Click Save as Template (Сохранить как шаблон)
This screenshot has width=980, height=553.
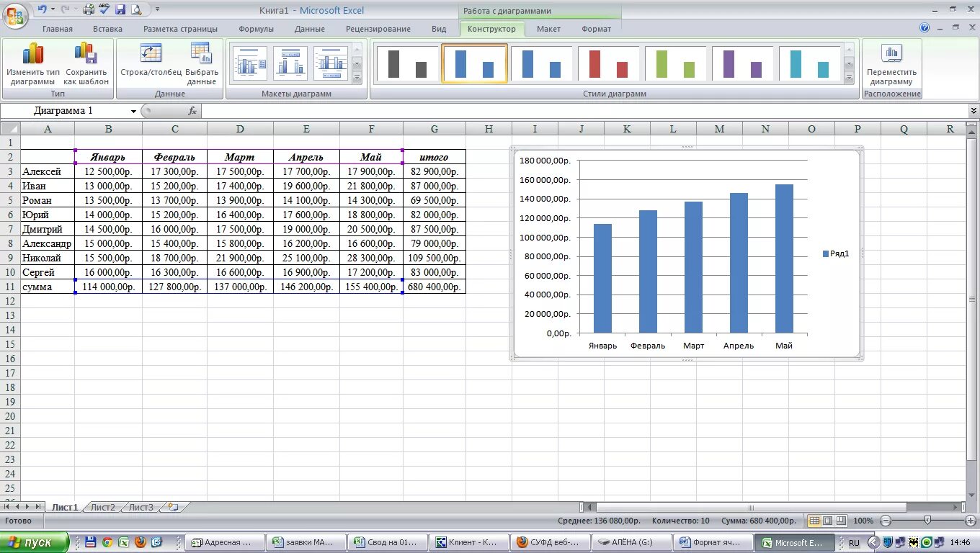pyautogui.click(x=86, y=64)
